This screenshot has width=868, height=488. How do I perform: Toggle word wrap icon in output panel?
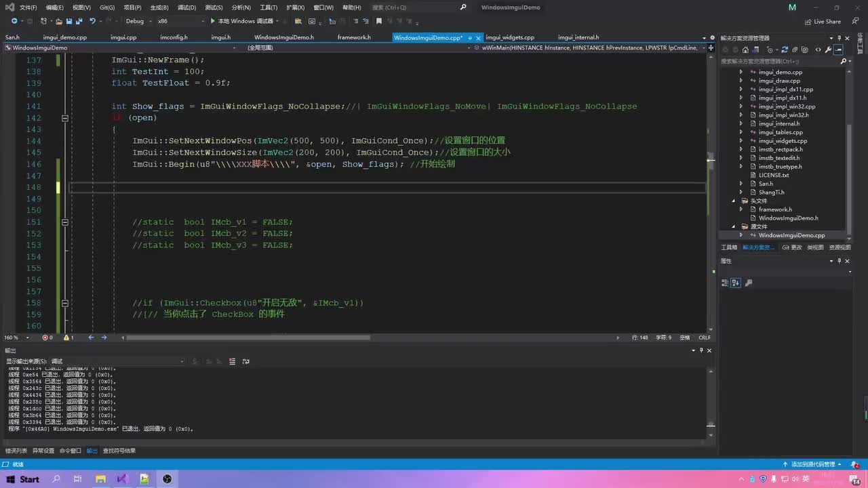[x=245, y=361]
